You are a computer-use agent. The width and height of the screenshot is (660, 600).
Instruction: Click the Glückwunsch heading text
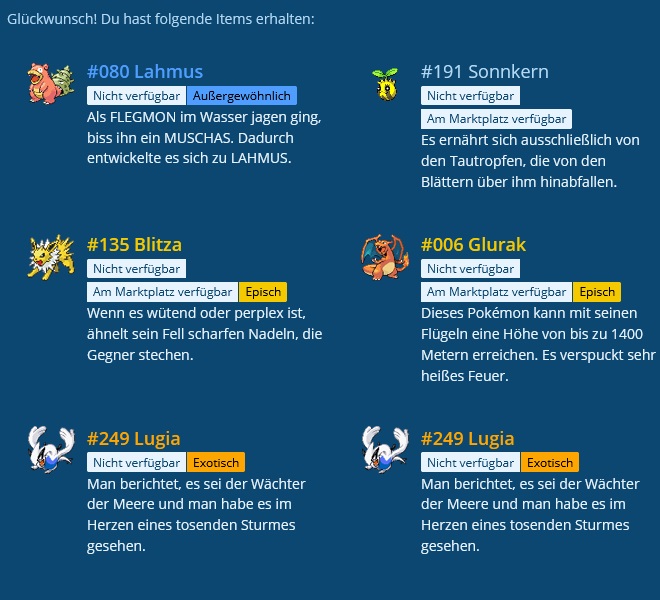pyautogui.click(x=161, y=20)
